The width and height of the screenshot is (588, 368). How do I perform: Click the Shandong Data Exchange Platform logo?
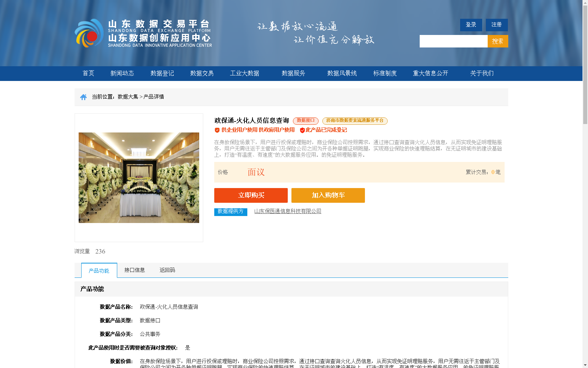pos(143,33)
